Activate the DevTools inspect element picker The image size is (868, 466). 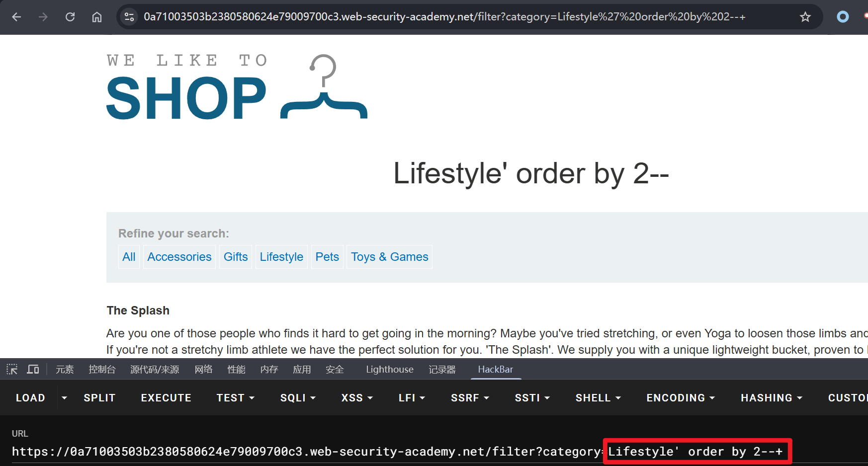point(12,369)
